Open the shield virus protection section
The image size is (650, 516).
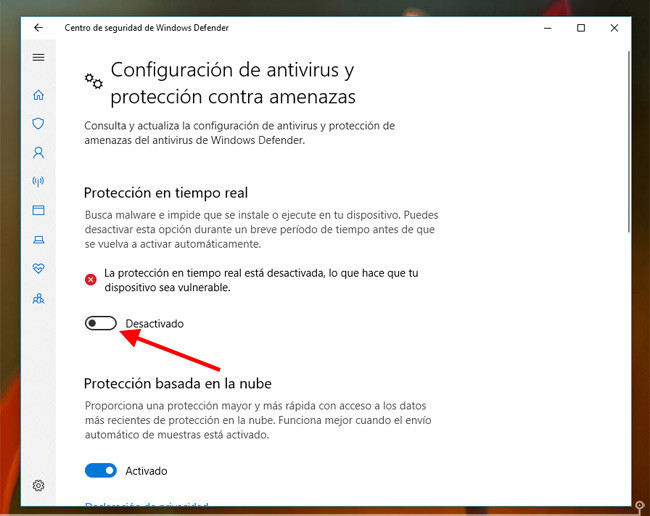38,124
